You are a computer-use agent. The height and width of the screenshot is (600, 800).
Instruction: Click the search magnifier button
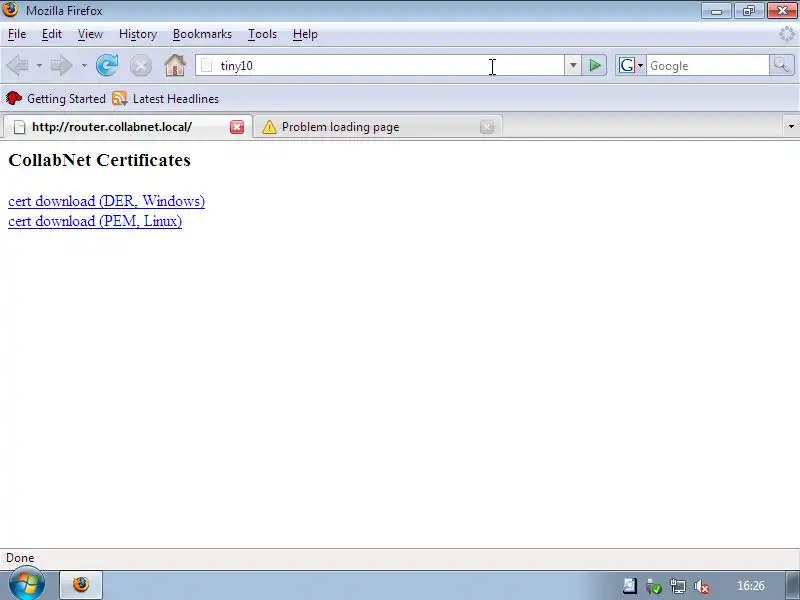point(782,65)
